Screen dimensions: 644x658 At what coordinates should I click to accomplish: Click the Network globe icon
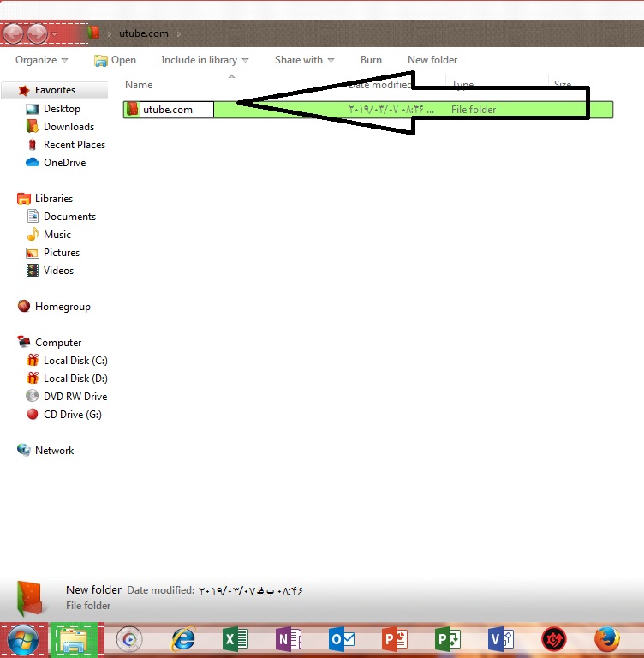pos(23,450)
